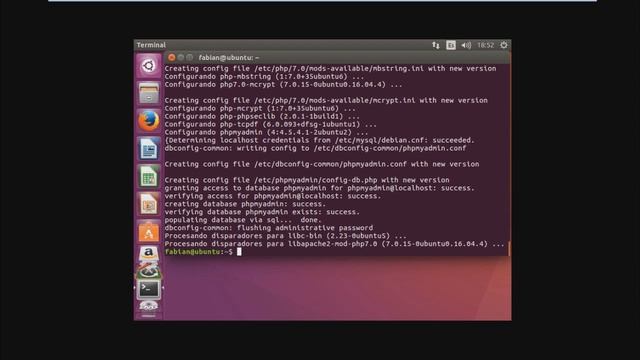Screen dimensions: 640x360
Task: Minimize the fabian@ubuntu terminal window
Action: tap(181, 58)
